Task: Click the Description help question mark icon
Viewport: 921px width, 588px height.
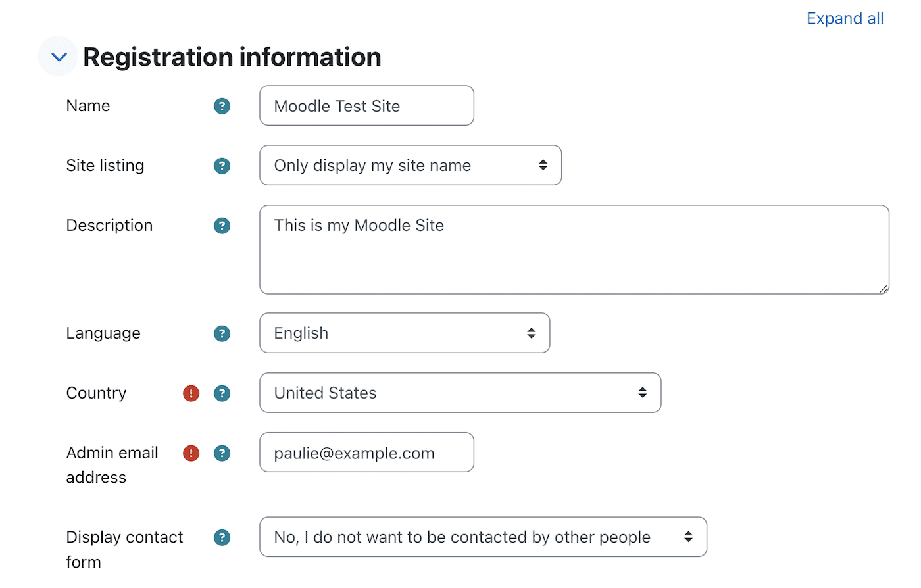Action: point(222,226)
